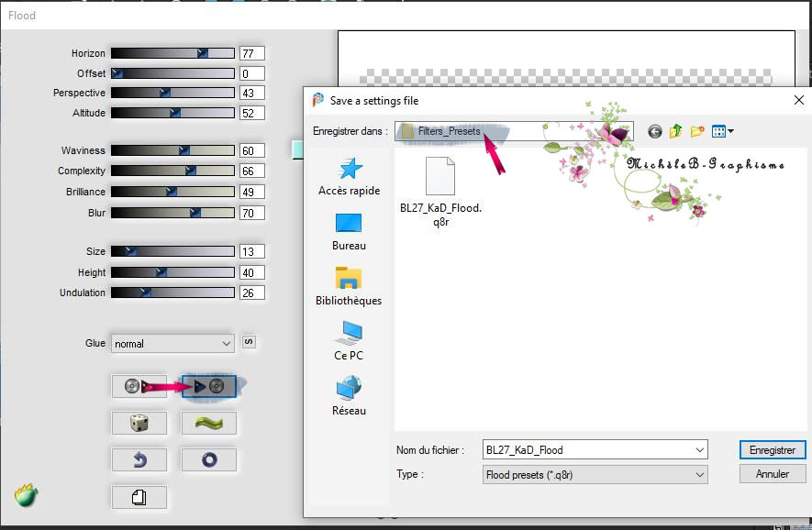The width and height of the screenshot is (812, 530).
Task: Click the Altitude slider
Action: (x=172, y=113)
